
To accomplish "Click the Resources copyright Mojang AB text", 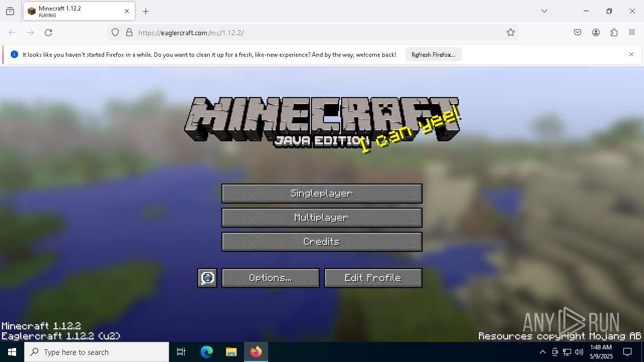I will pos(560,336).
